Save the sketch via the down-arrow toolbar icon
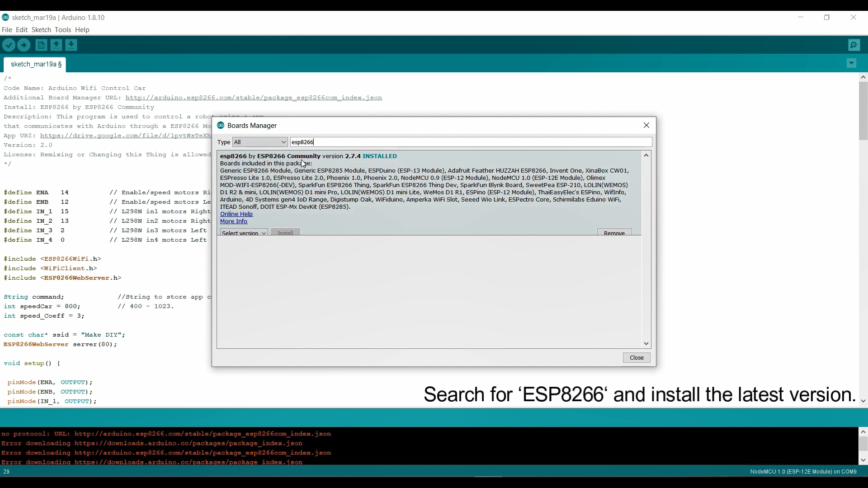Image resolution: width=868 pixels, height=488 pixels. (x=71, y=45)
